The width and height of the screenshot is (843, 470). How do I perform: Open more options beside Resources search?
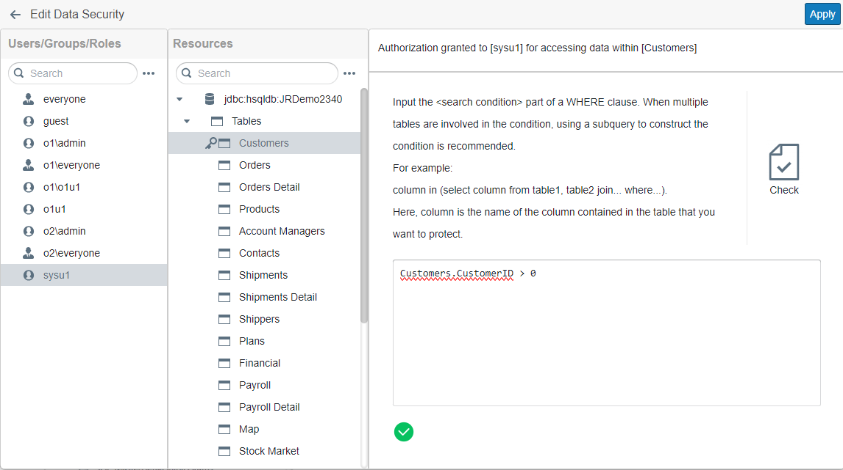(x=349, y=73)
